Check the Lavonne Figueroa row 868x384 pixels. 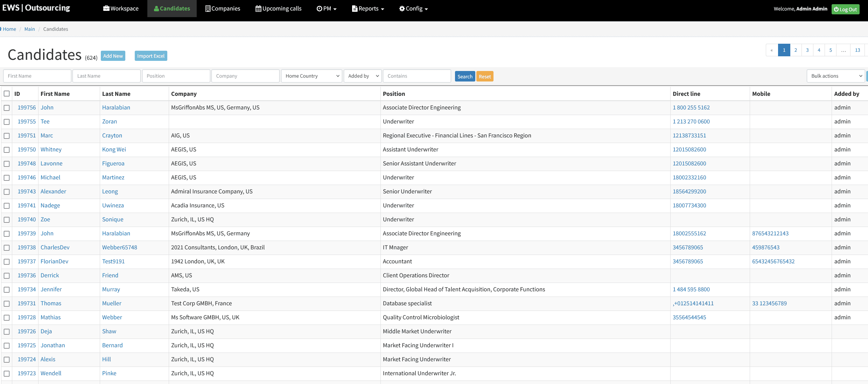pos(7,164)
